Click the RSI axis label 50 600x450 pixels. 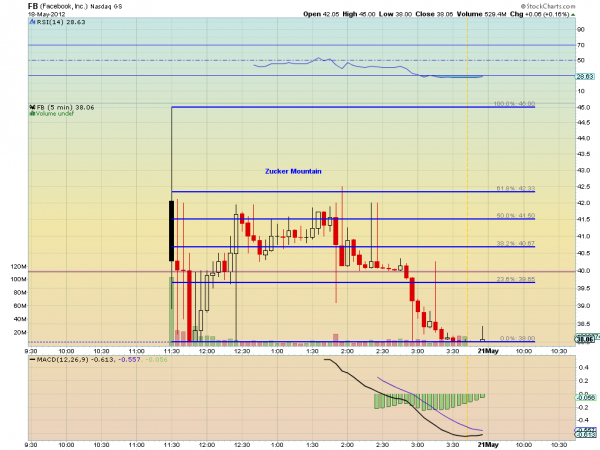(581, 60)
